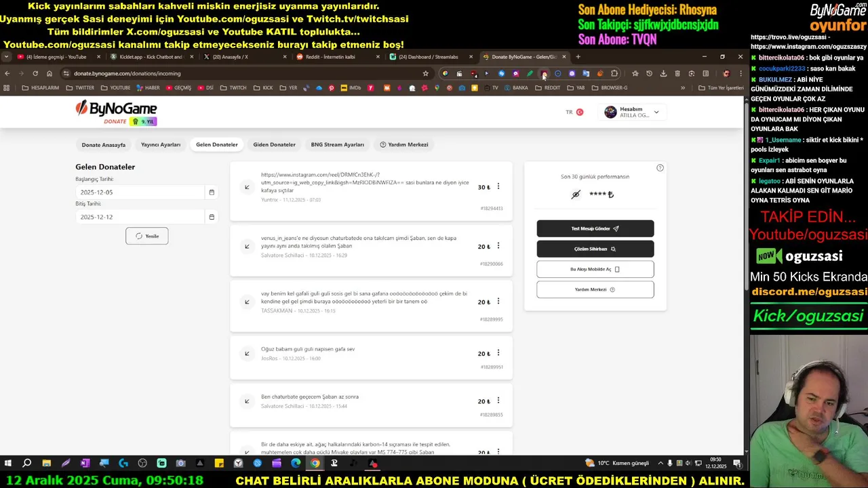Click Test Mesajı Gönder button
Image resolution: width=868 pixels, height=488 pixels.
[x=595, y=228]
